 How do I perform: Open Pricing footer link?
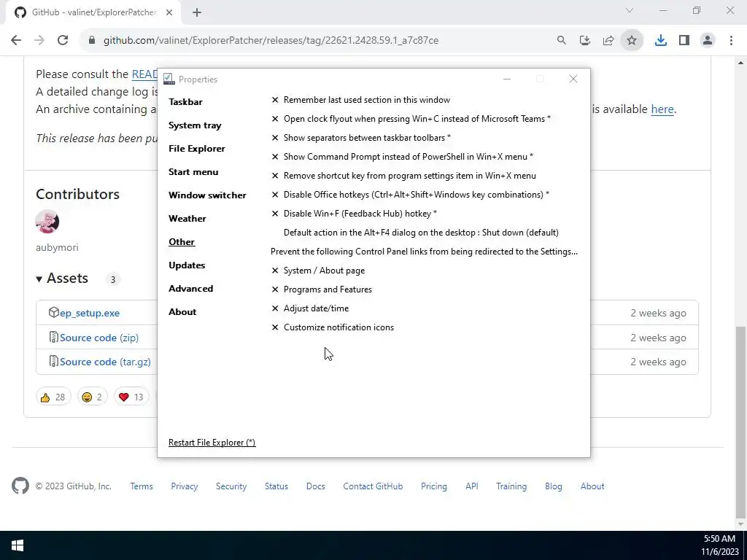[x=434, y=486]
